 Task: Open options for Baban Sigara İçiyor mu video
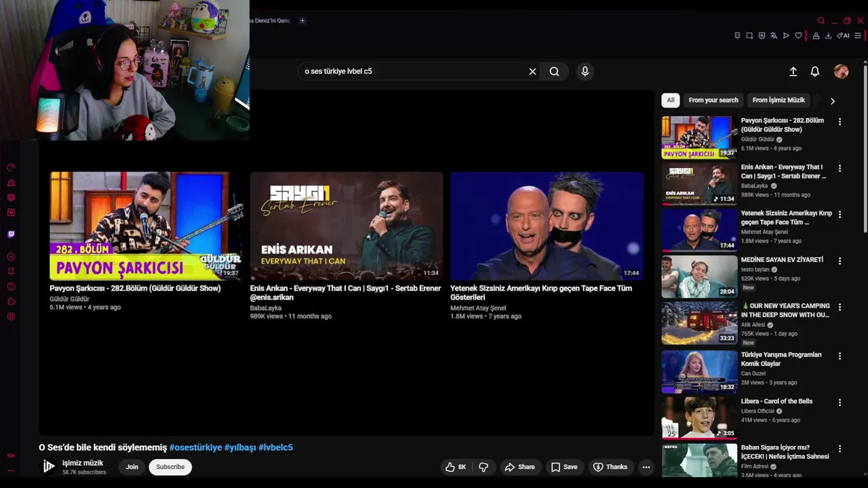pos(840,449)
